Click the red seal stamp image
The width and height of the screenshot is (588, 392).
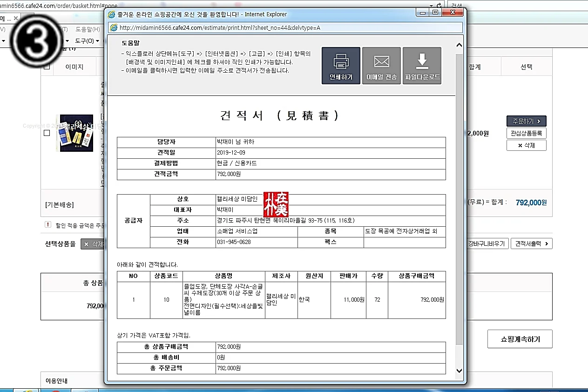click(x=276, y=204)
